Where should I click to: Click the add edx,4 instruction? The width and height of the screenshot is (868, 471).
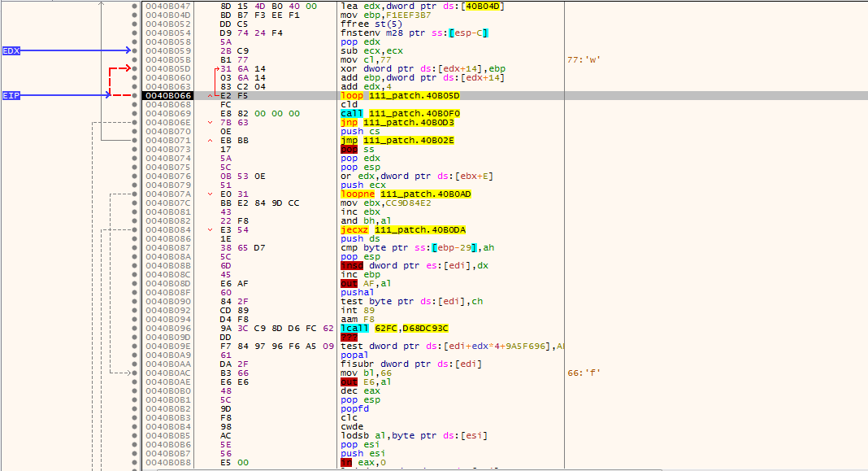pyautogui.click(x=366, y=86)
